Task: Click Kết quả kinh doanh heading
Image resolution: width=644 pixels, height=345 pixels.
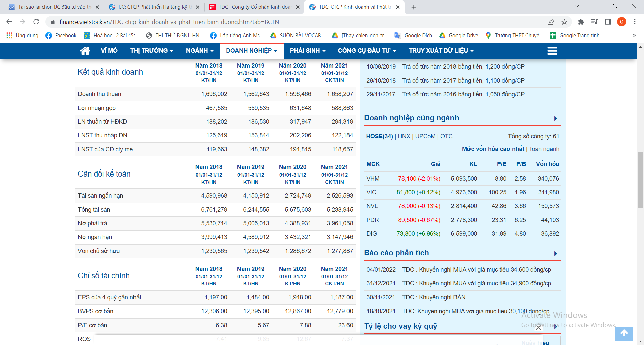Action: click(x=110, y=72)
